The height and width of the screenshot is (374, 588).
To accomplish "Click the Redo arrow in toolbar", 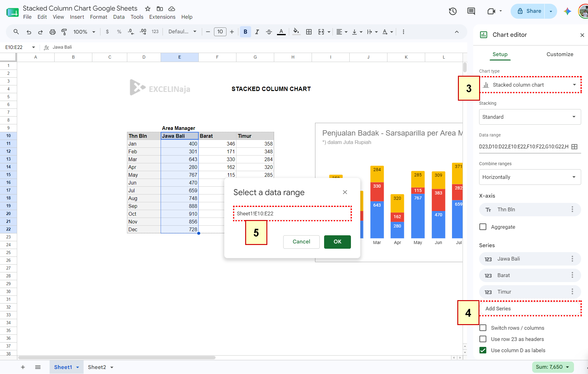I will (x=41, y=32).
